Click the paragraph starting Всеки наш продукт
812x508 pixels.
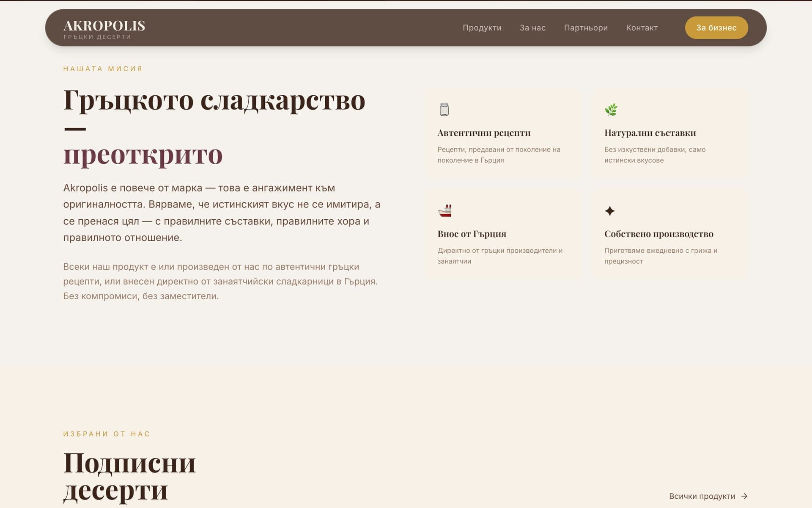[x=220, y=282]
